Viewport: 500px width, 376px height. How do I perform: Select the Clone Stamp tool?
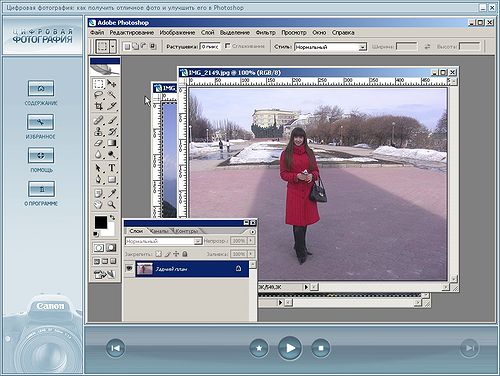coord(98,131)
